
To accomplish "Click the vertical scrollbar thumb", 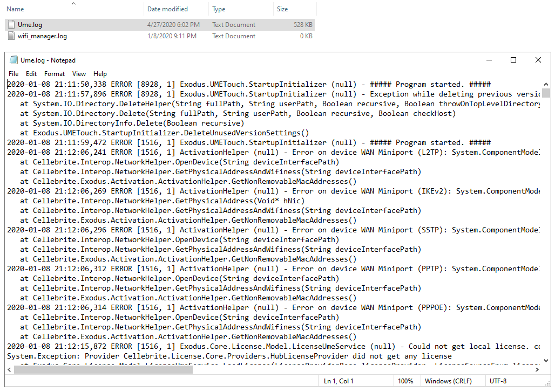I will pyautogui.click(x=546, y=93).
